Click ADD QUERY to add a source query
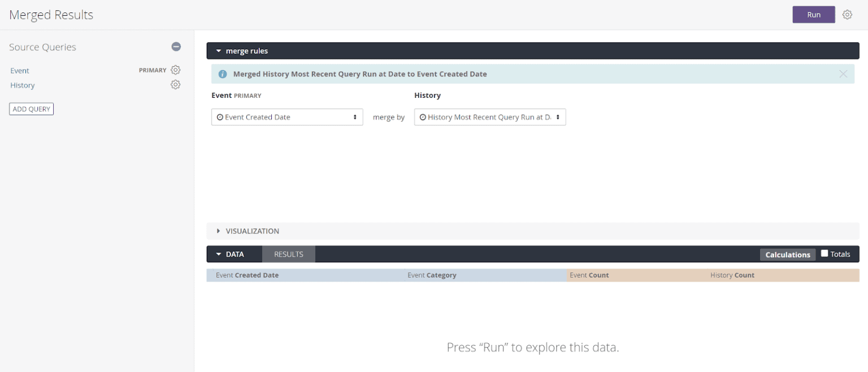Image resolution: width=868 pixels, height=372 pixels. [31, 109]
